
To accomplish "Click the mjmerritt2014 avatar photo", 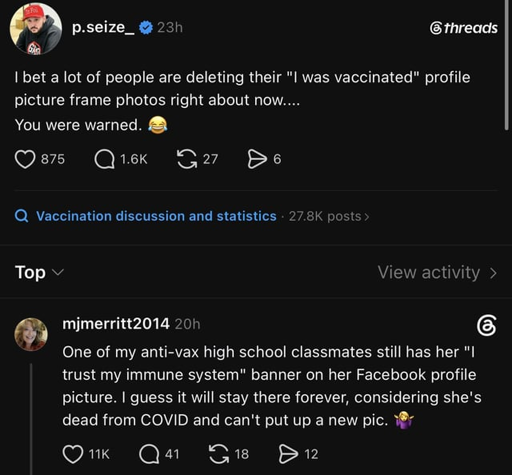I will click(x=31, y=334).
